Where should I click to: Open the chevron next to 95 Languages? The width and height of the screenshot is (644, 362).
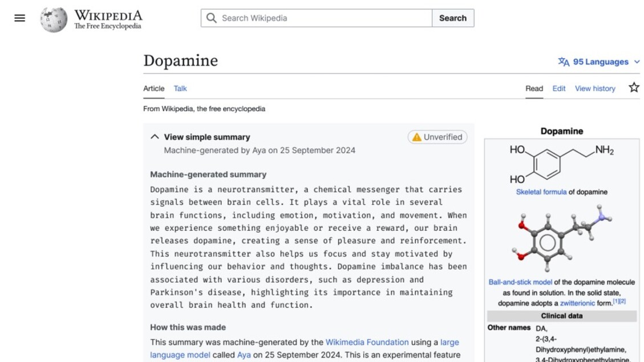(x=637, y=62)
